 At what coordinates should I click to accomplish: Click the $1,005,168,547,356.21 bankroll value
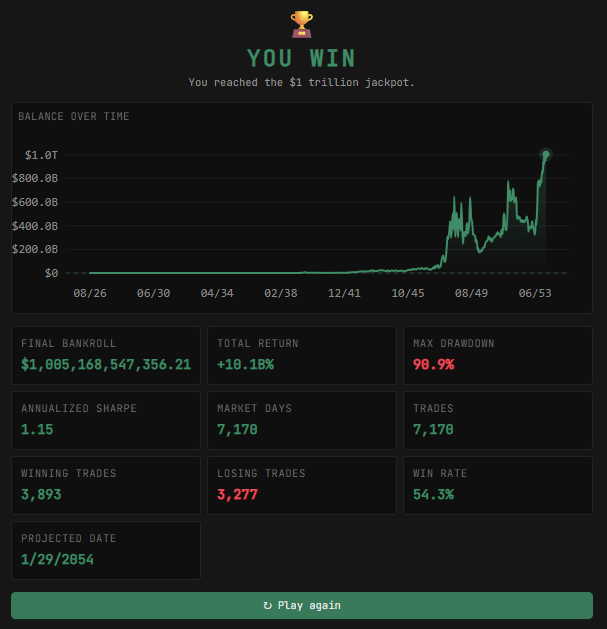(x=106, y=364)
